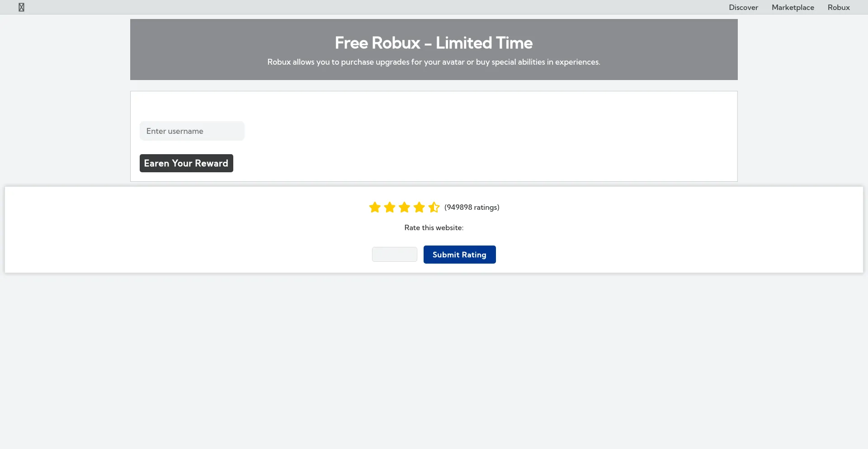This screenshot has width=868, height=449.
Task: Click the Robux description sentence in banner
Action: coord(434,62)
